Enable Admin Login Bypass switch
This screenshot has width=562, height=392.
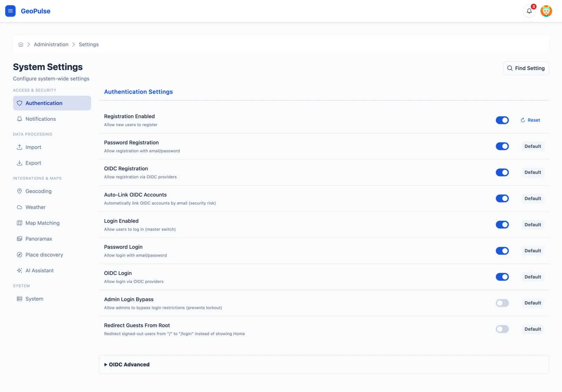click(x=502, y=303)
